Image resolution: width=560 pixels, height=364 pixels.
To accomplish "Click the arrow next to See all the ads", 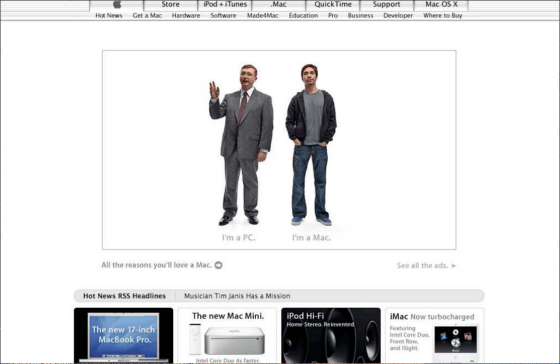I will click(454, 265).
